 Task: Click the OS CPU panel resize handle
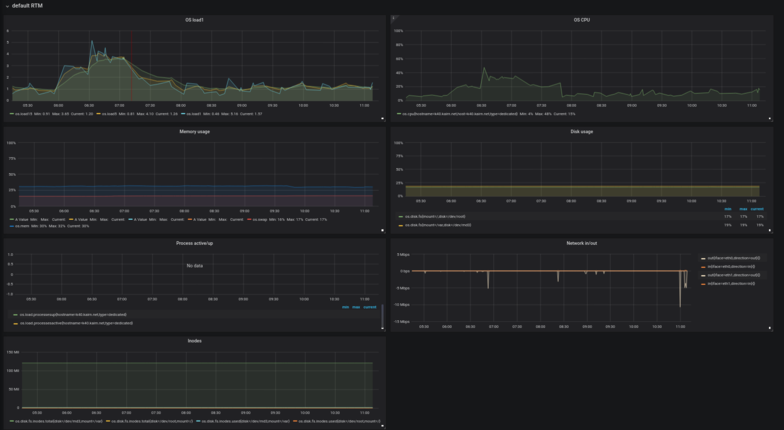(770, 118)
